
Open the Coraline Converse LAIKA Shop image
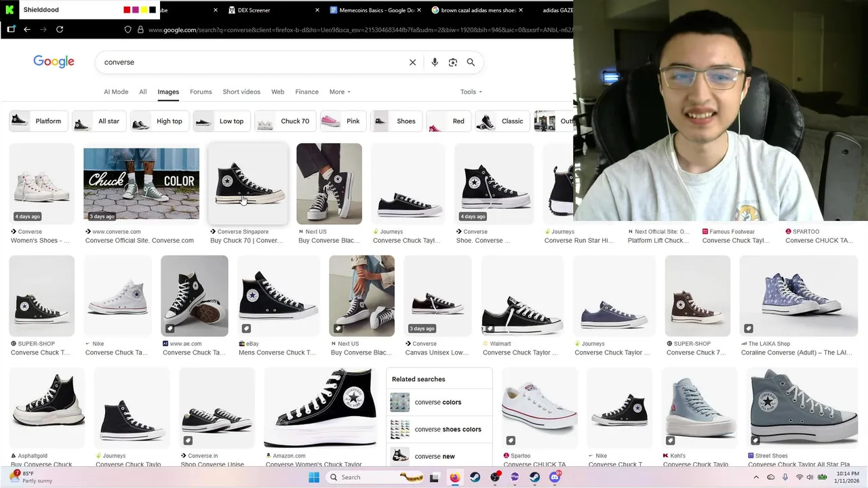tap(798, 296)
